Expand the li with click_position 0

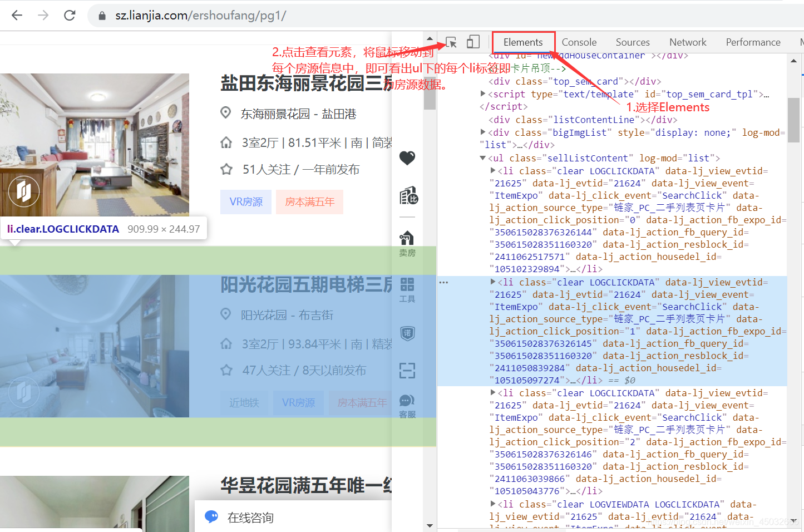[x=493, y=171]
